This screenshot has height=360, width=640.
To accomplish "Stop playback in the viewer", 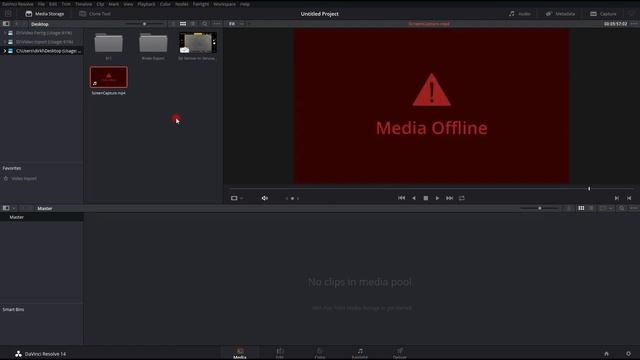I will click(x=426, y=198).
